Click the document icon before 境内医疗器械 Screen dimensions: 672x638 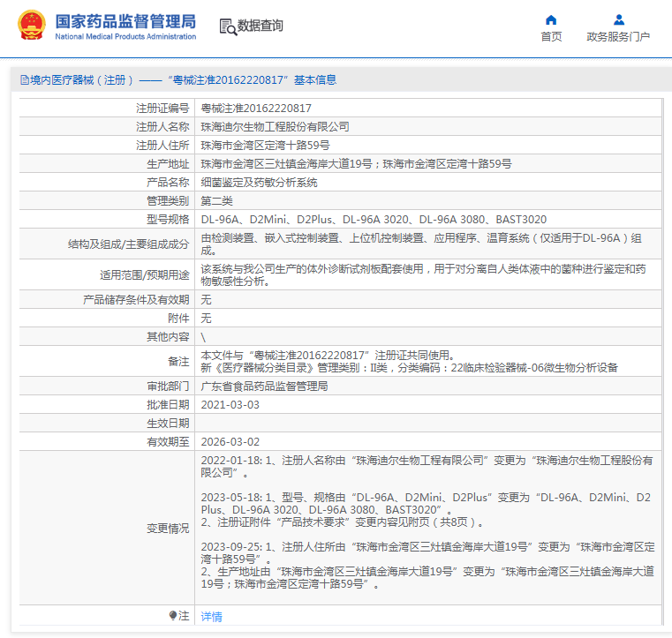[x=25, y=80]
